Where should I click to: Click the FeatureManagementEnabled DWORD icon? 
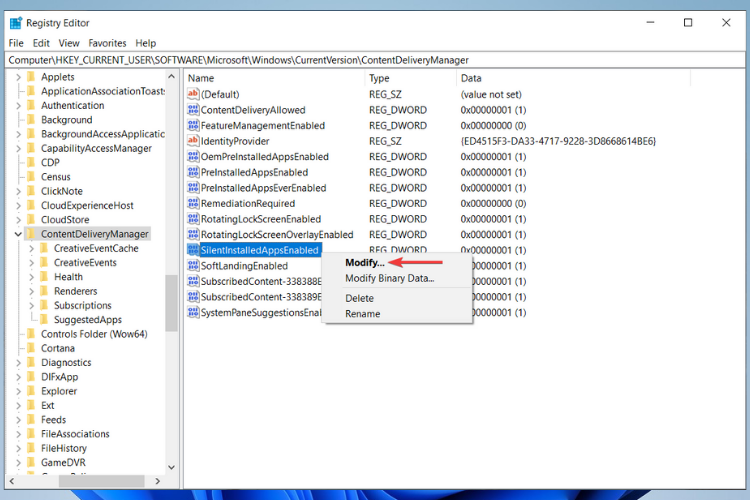click(193, 125)
